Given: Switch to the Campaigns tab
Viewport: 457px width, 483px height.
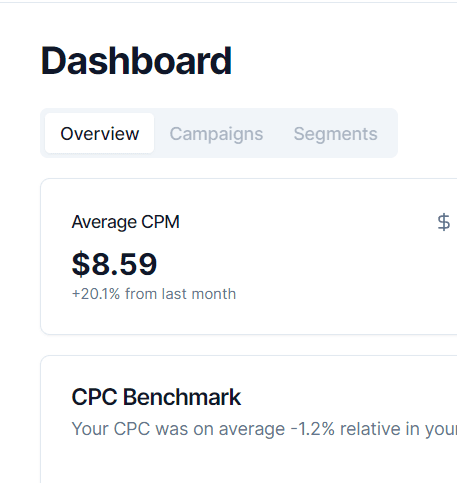Looking at the screenshot, I should (216, 134).
